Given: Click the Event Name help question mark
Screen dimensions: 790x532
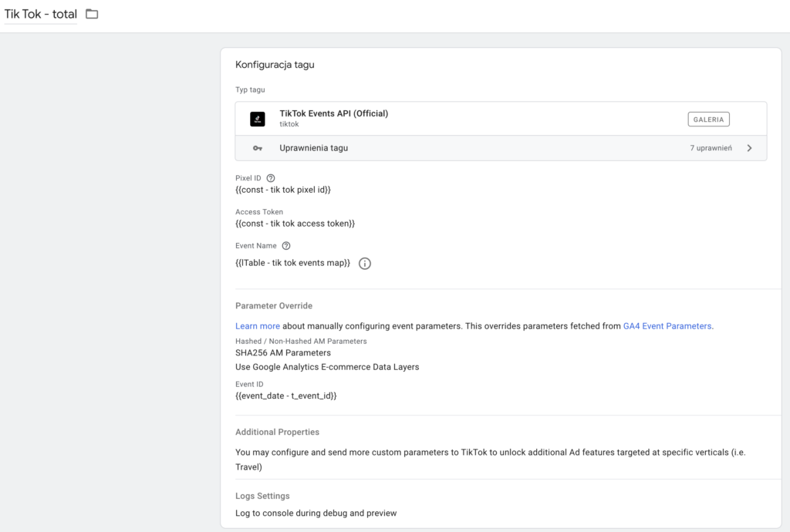Looking at the screenshot, I should (286, 246).
